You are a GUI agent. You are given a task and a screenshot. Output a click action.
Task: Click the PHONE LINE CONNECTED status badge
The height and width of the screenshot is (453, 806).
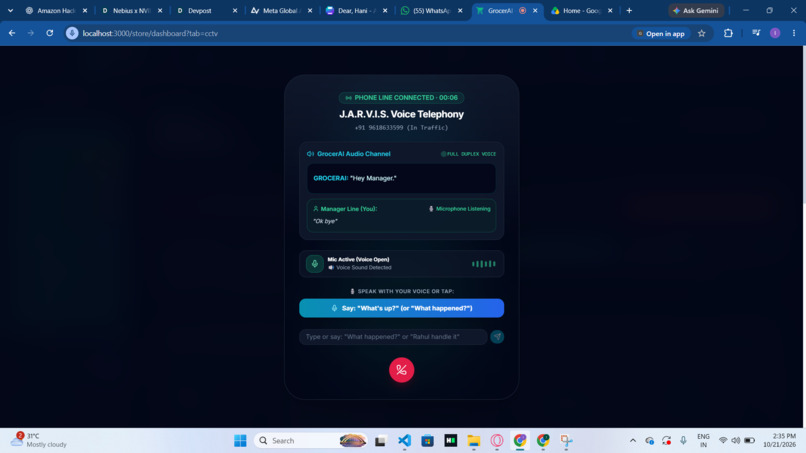pyautogui.click(x=401, y=98)
